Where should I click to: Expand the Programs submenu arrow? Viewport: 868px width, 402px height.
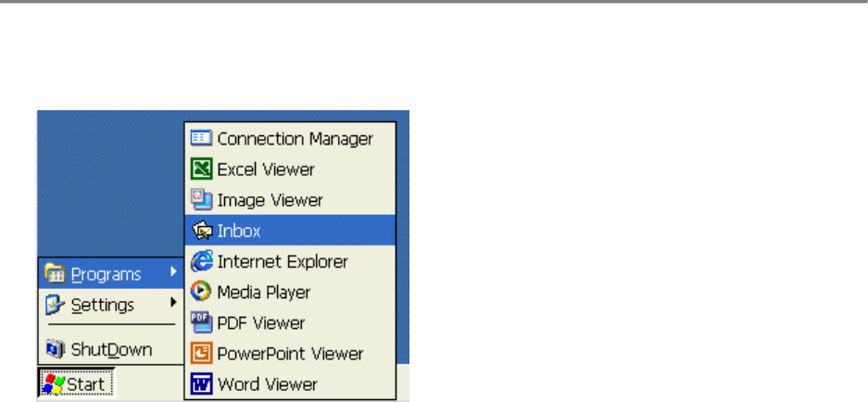point(172,274)
